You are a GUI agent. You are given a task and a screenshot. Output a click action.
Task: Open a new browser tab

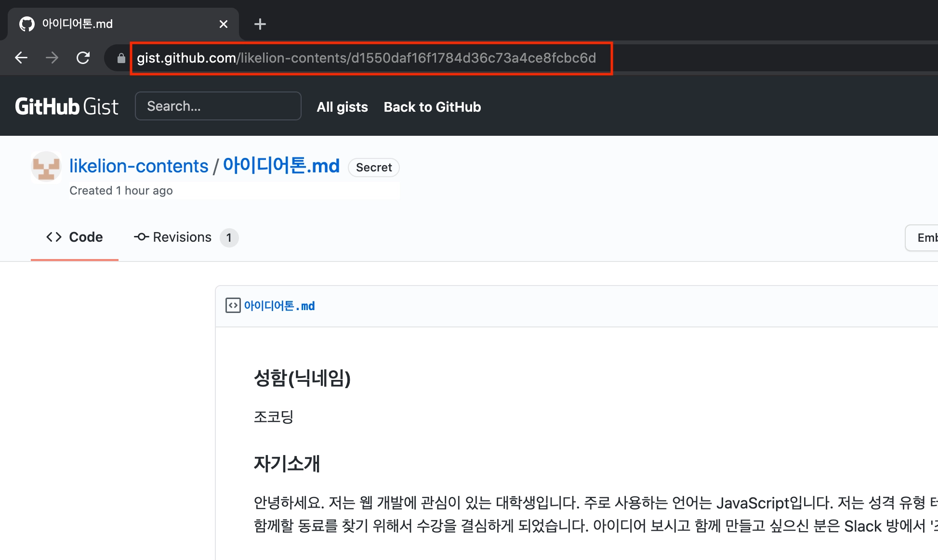pos(260,24)
